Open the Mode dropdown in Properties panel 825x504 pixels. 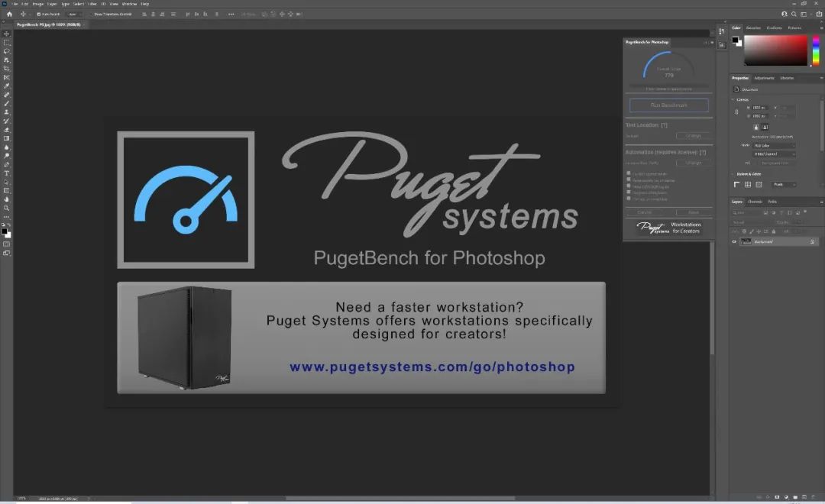[774, 145]
